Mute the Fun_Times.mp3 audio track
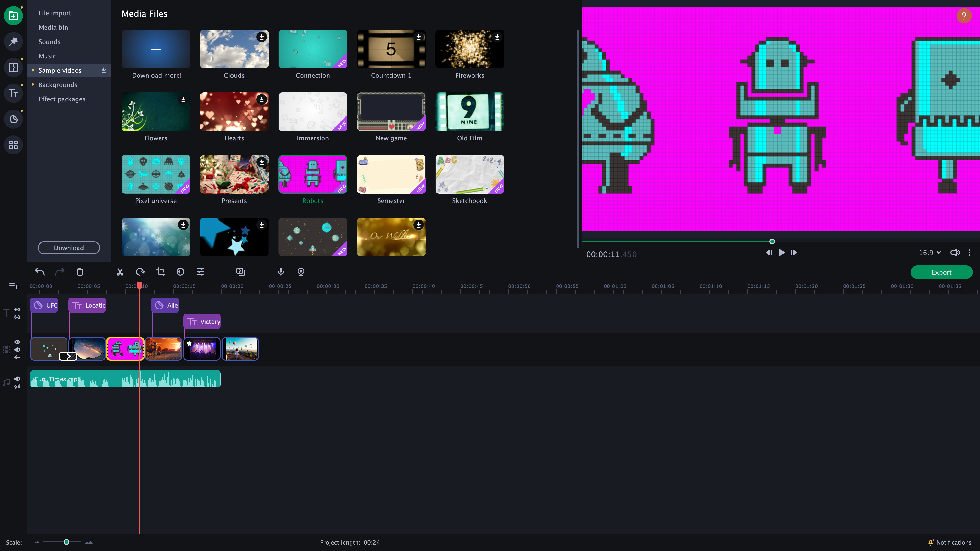Image resolution: width=980 pixels, height=551 pixels. [x=17, y=378]
